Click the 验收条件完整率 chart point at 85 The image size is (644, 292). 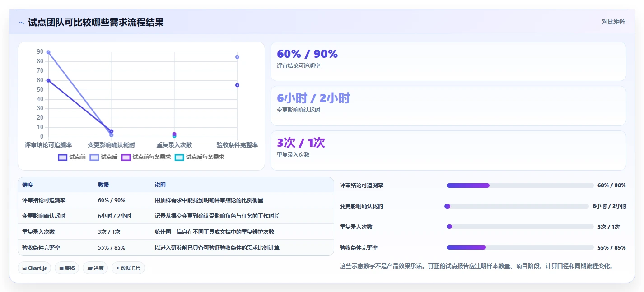[237, 57]
